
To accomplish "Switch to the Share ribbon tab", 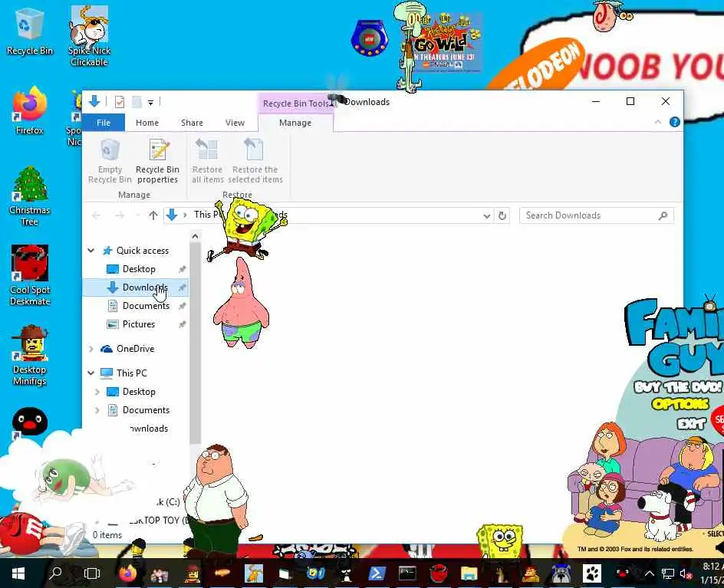I will click(192, 123).
